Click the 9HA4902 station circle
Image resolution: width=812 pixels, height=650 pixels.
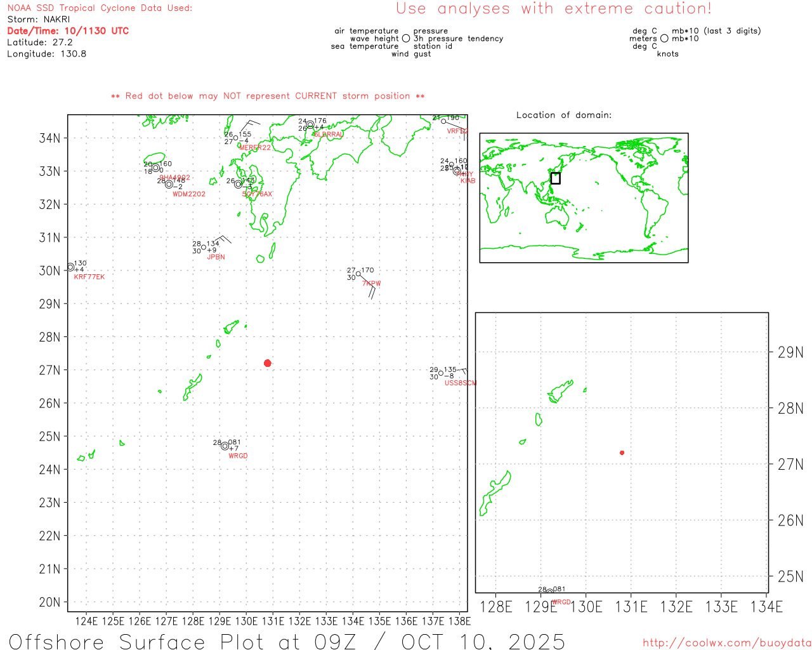point(155,168)
